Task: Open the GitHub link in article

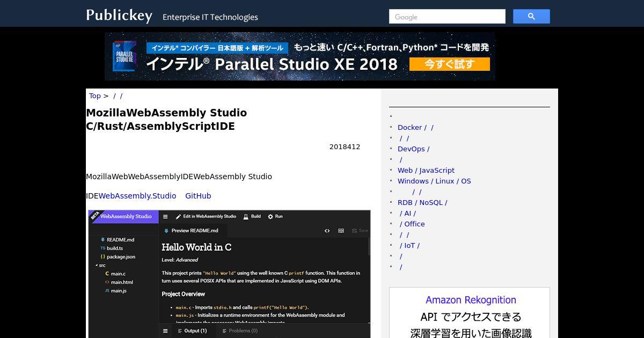Action: click(x=198, y=196)
